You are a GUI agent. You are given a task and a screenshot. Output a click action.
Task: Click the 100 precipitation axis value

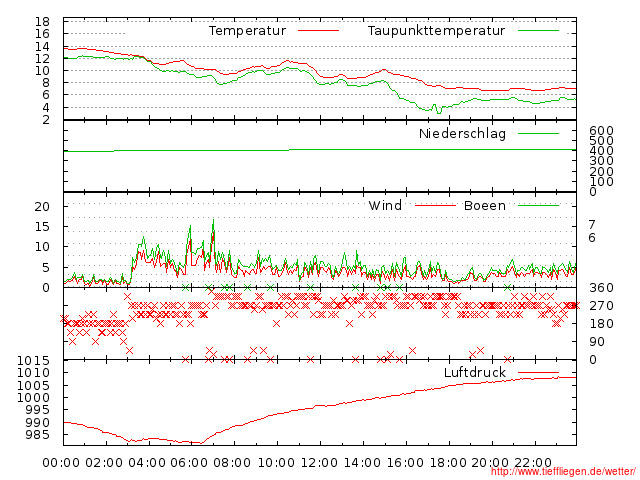pos(601,182)
